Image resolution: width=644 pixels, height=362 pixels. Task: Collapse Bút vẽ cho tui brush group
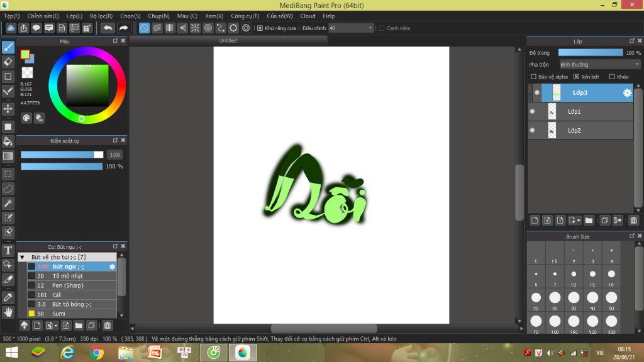coord(23,257)
